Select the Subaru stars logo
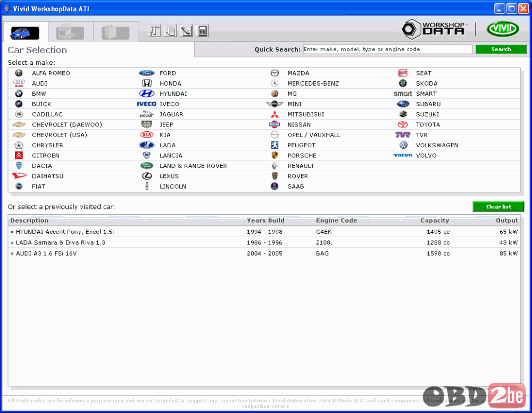 [x=403, y=104]
